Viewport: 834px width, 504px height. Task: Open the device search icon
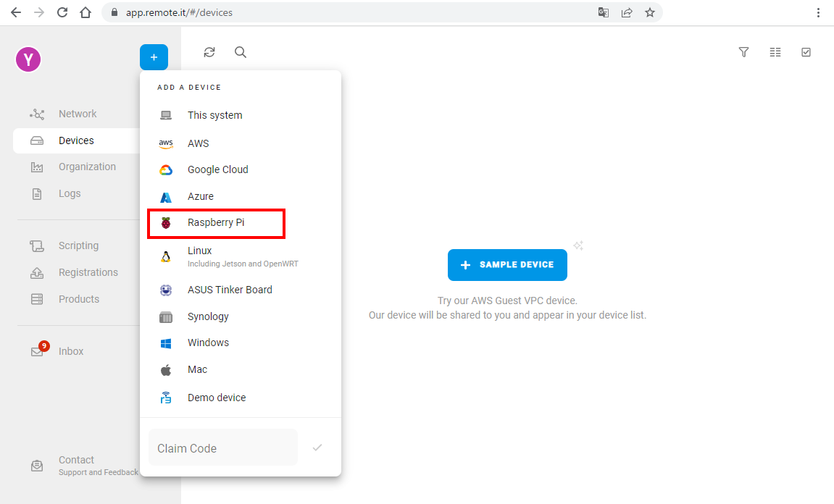click(x=241, y=52)
